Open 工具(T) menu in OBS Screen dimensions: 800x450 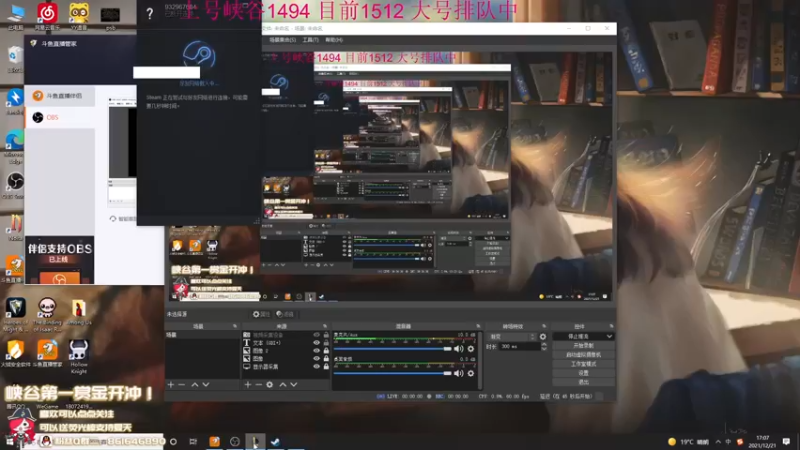[x=310, y=40]
